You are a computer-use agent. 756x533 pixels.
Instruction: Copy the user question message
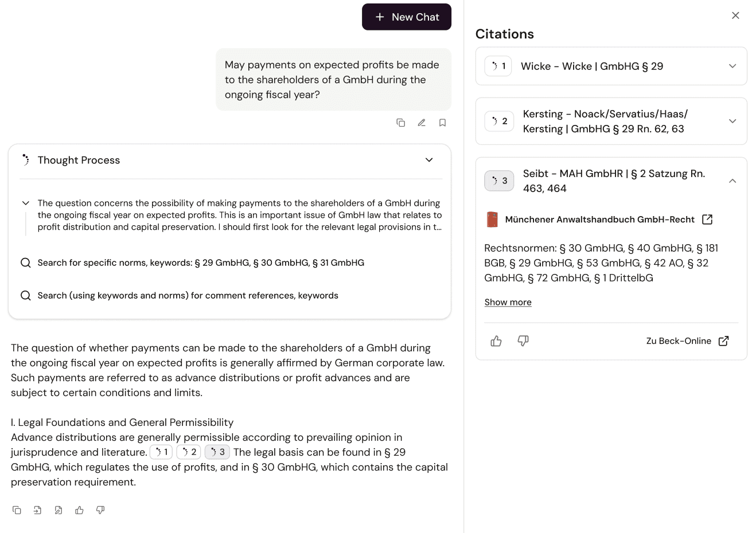401,123
